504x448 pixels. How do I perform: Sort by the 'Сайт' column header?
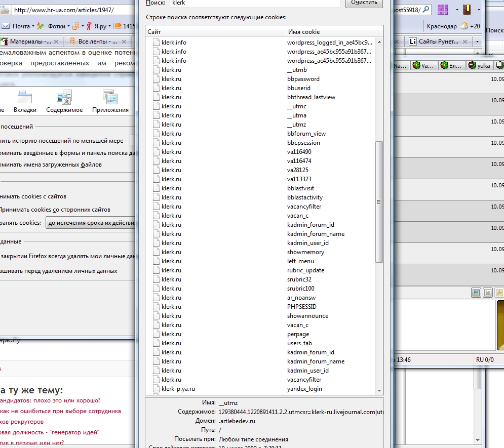[215, 31]
